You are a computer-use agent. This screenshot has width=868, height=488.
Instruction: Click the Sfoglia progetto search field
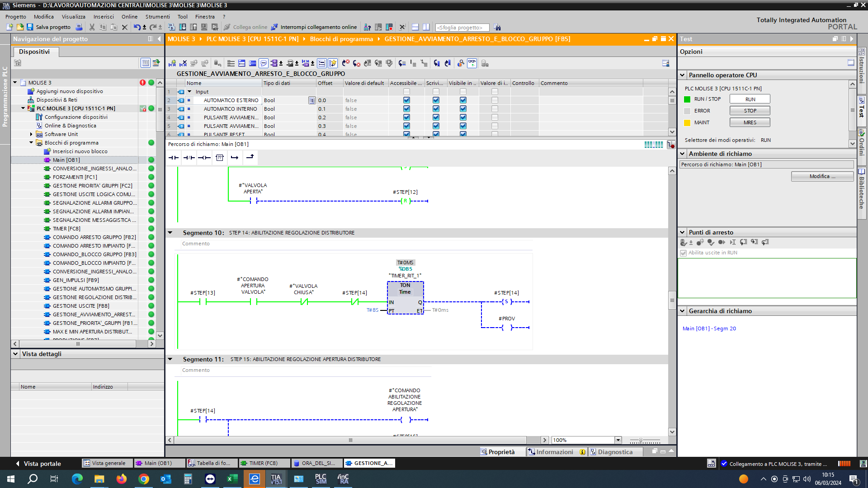click(x=462, y=28)
